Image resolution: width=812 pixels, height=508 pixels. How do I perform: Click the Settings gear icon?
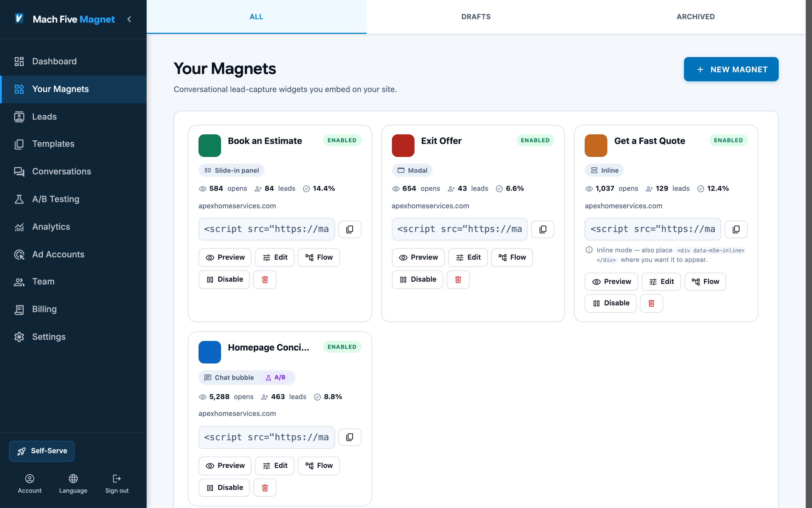19,337
